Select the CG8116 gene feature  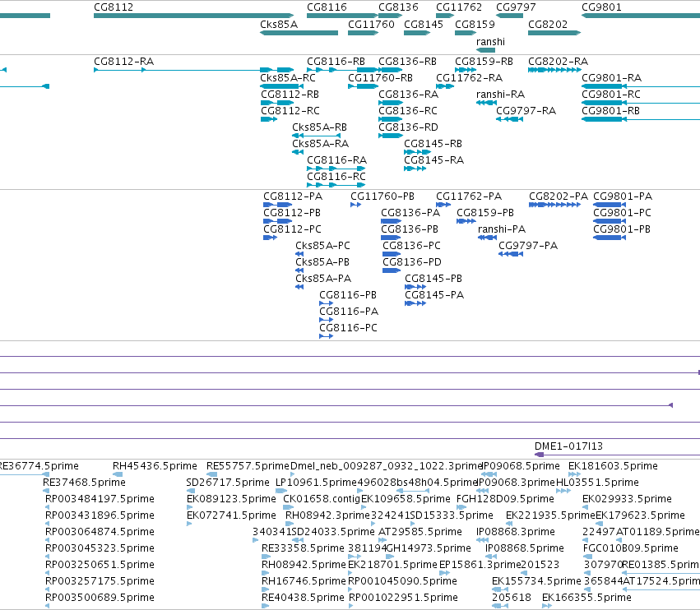(342, 16)
